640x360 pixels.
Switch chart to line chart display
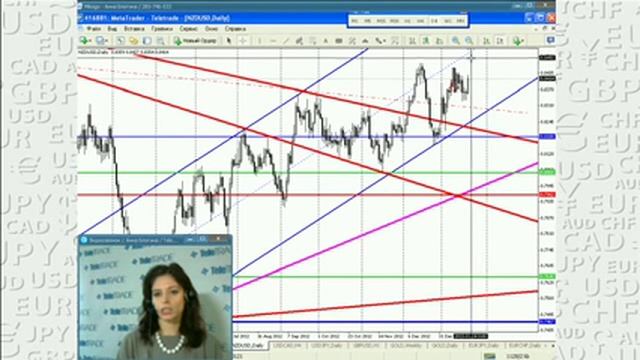click(440, 40)
